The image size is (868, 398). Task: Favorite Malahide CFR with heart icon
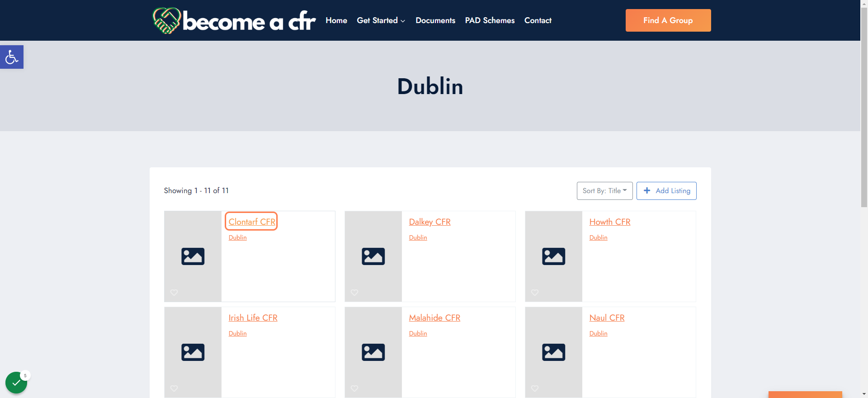click(x=354, y=389)
